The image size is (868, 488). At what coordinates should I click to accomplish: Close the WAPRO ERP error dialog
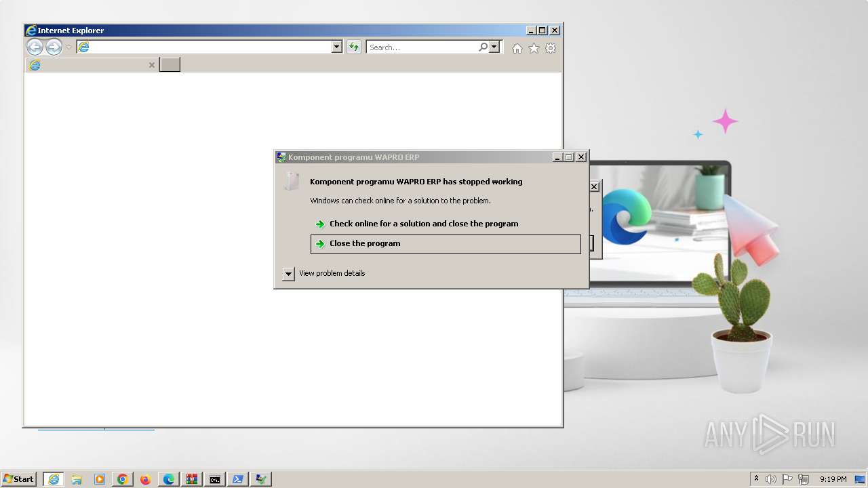581,157
